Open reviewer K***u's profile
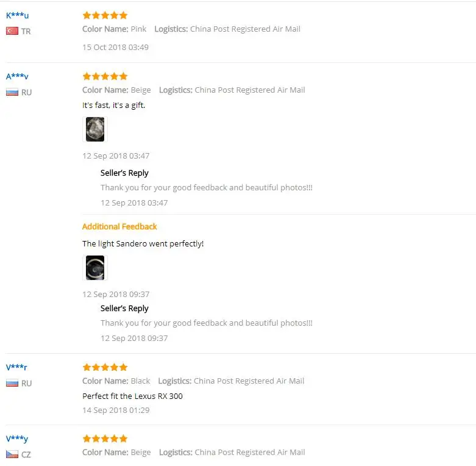476x466 pixels. tap(17, 15)
